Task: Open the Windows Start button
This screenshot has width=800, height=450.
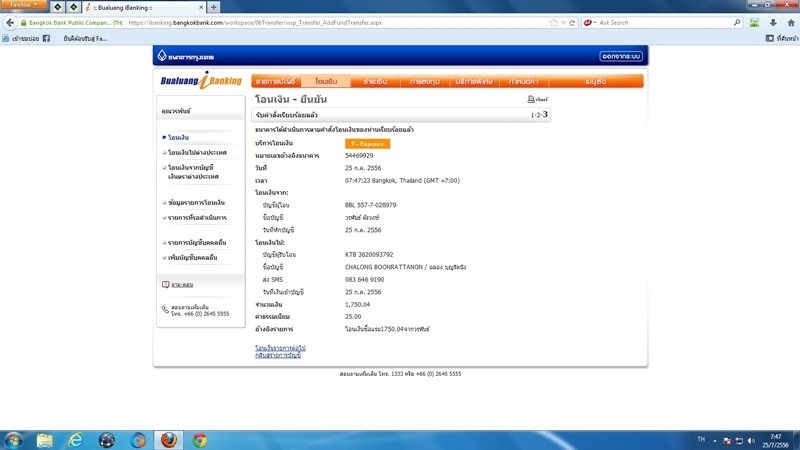Action: [x=13, y=440]
